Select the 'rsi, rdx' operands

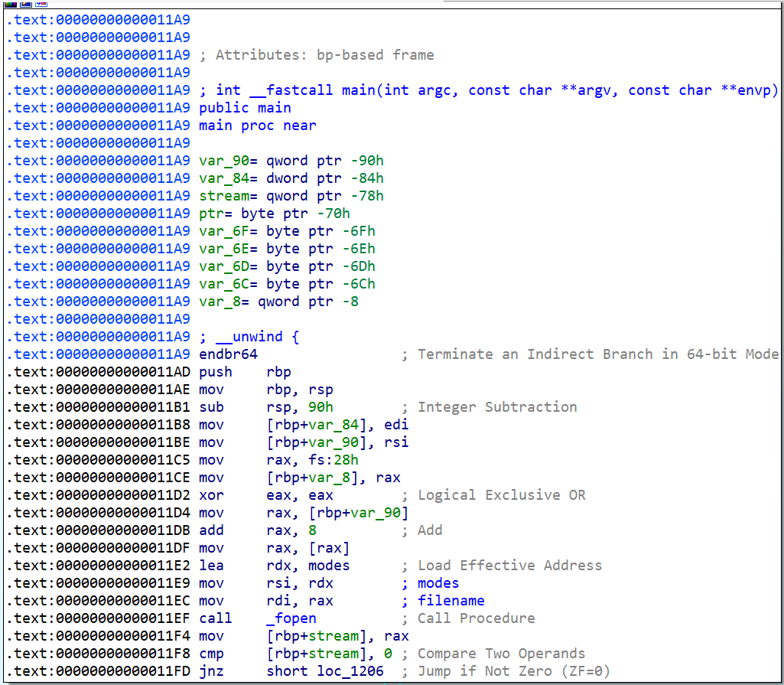300,583
